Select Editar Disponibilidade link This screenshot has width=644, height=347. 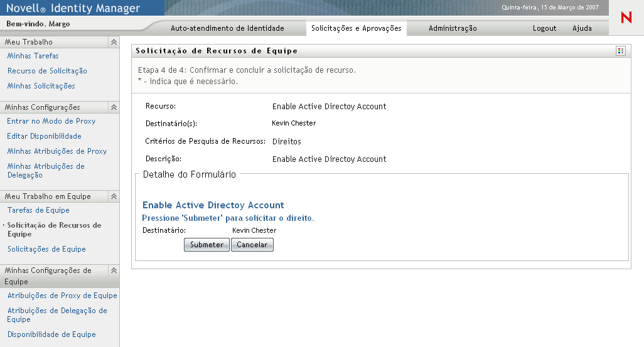[x=44, y=136]
